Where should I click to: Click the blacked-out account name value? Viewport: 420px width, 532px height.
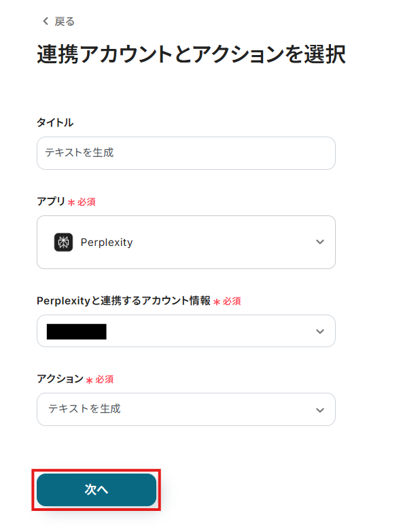point(77,332)
